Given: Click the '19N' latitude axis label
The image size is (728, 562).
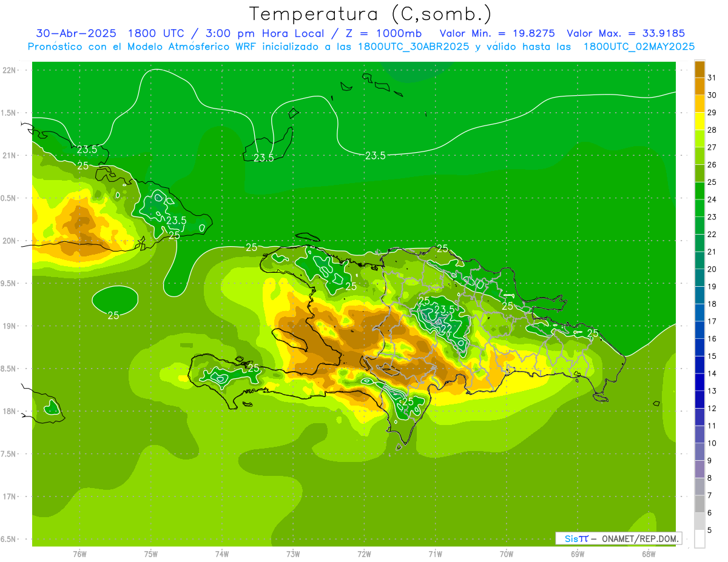Looking at the screenshot, I should coord(8,326).
